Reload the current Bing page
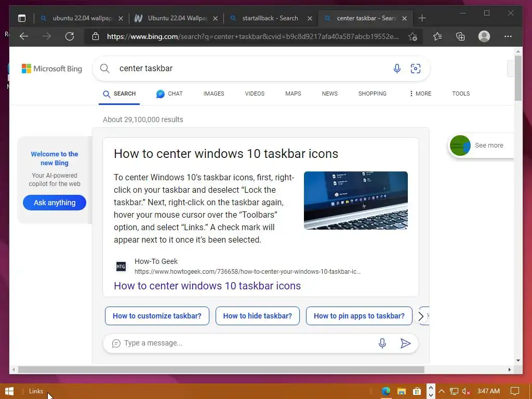Screen dimensions: 532x399 point(70,36)
